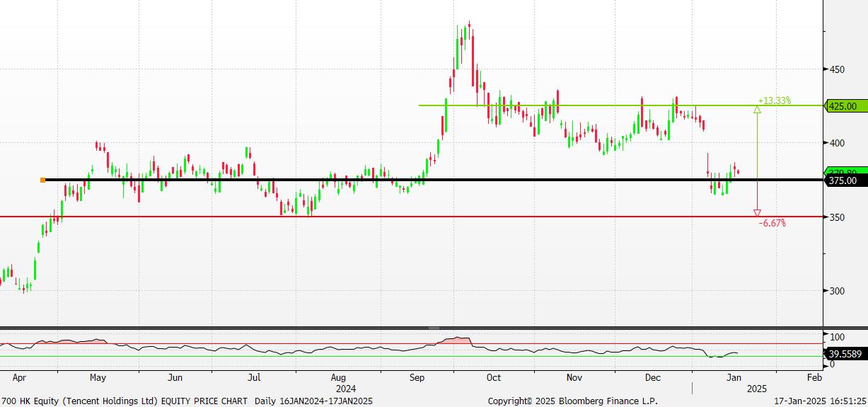Click the Oct label on time axis
868x407 pixels.
pos(494,378)
